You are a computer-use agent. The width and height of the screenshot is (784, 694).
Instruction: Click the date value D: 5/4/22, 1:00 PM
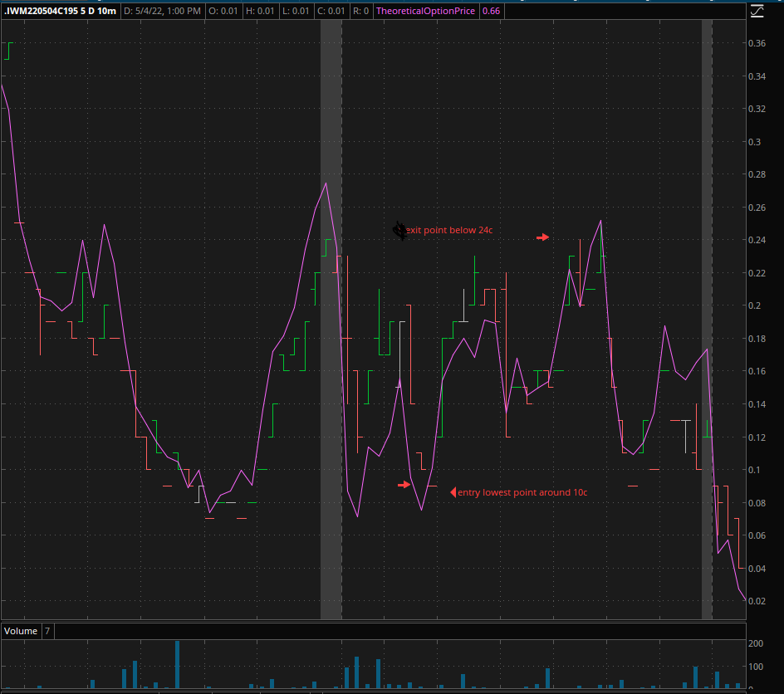pyautogui.click(x=162, y=11)
